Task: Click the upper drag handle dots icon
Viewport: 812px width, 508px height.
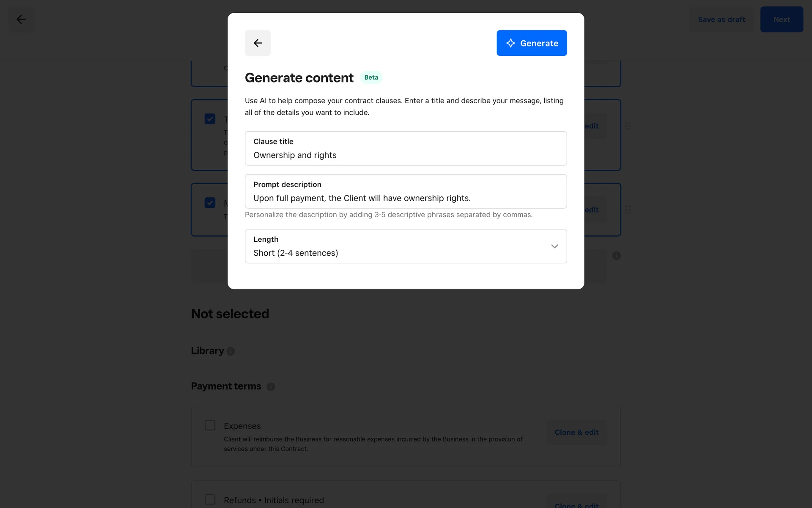Action: [628, 126]
